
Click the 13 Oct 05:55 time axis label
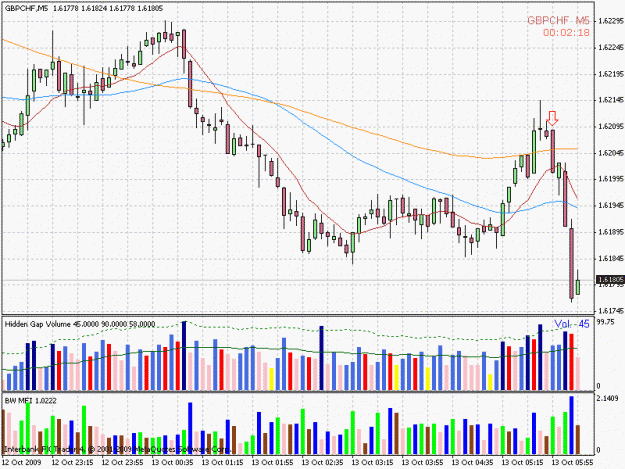[572, 463]
